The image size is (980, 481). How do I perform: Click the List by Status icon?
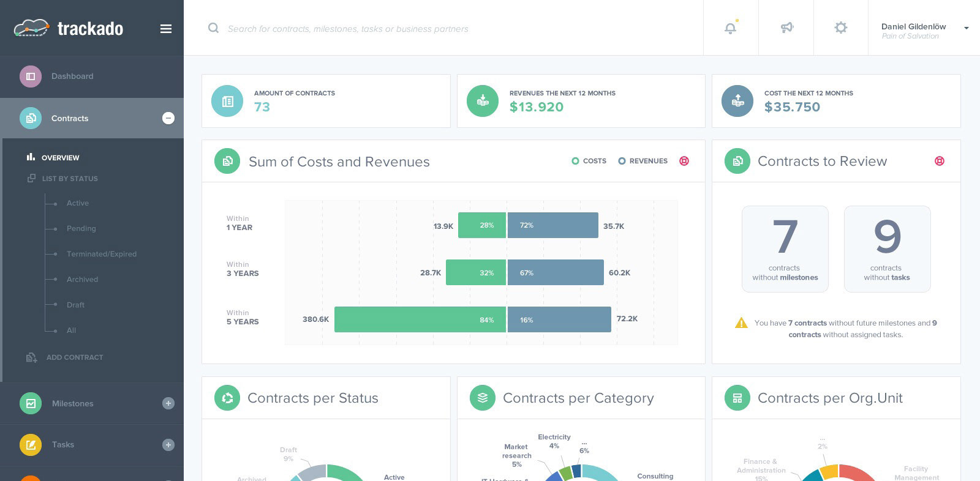31,178
